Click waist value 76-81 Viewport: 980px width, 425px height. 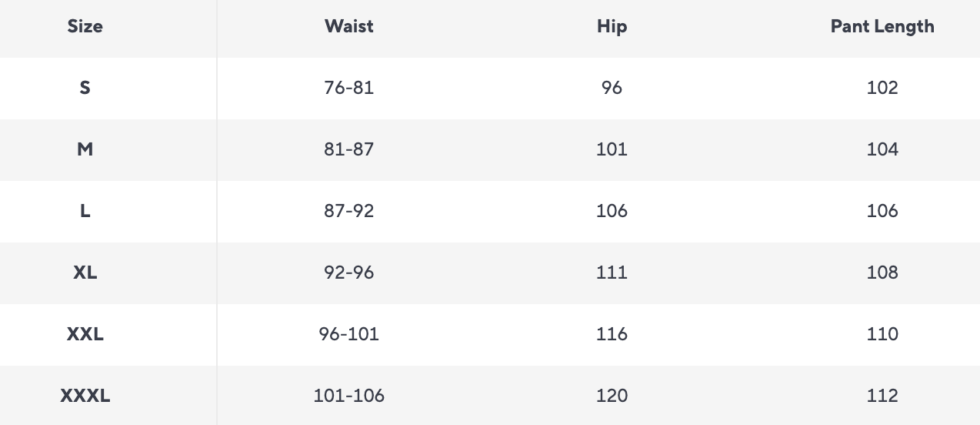348,88
